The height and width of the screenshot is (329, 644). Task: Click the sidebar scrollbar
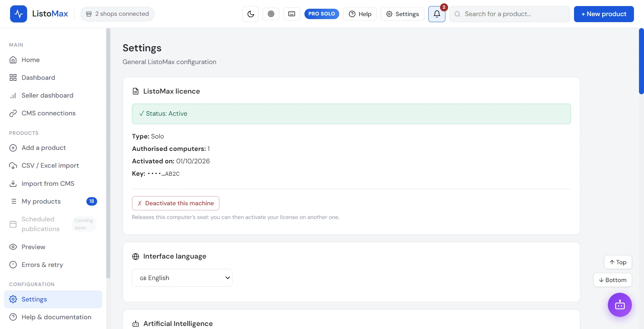[x=108, y=153]
